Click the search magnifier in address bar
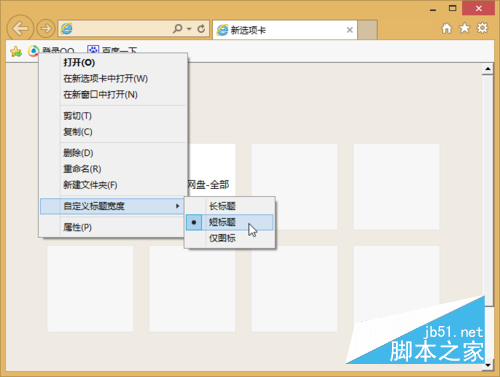Screen dimensions: 500x377 pyautogui.click(x=178, y=29)
